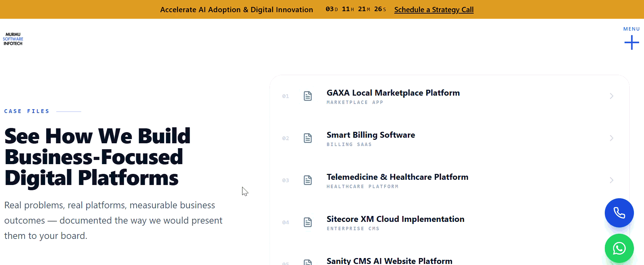The image size is (644, 265).
Task: Open the green WhatsApp chat button
Action: (x=619, y=248)
